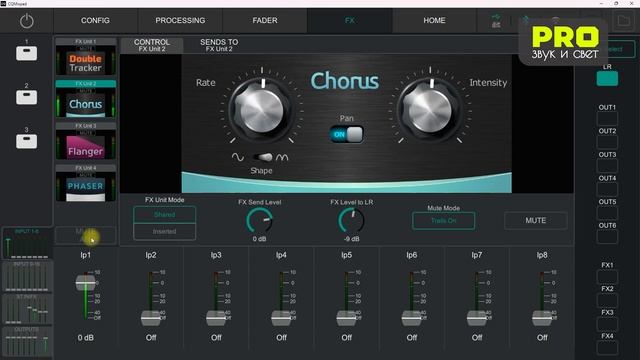Open the CONFIG tab

pyautogui.click(x=95, y=20)
